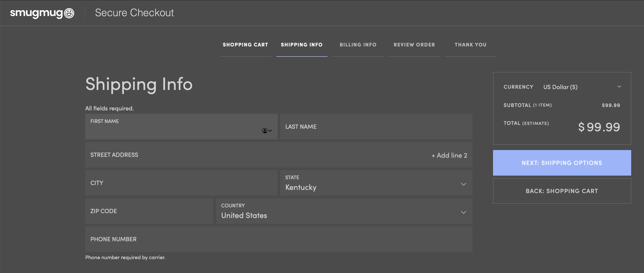
Task: Click the Secure Checkout header title
Action: click(134, 13)
